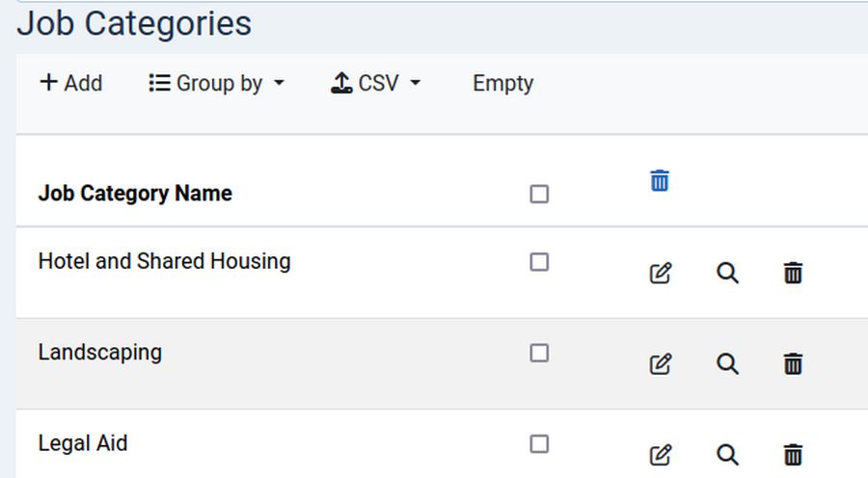Edit the Legal Aid category
The width and height of the screenshot is (868, 478).
661,455
